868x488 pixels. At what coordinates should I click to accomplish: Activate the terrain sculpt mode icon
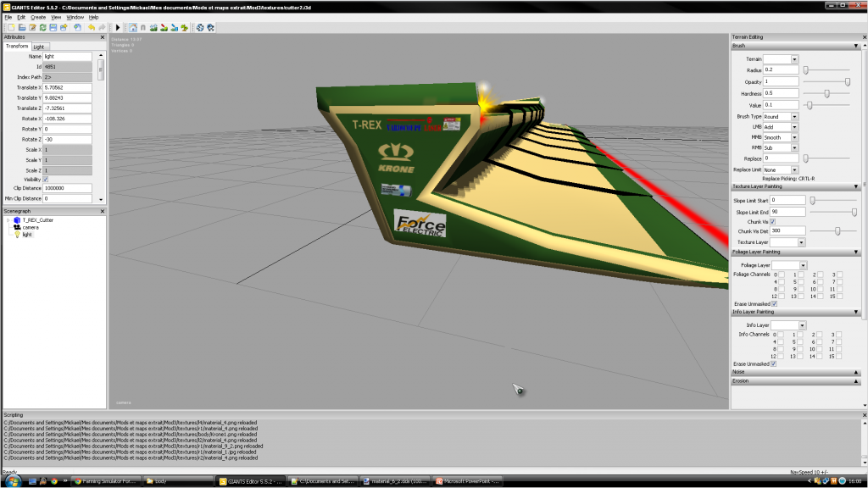click(x=153, y=27)
